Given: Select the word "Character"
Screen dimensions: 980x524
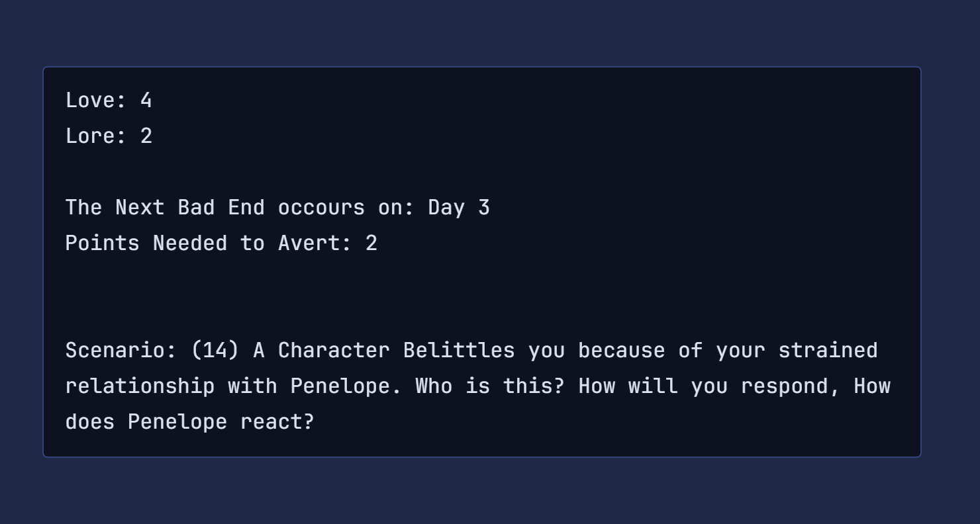Looking at the screenshot, I should click(x=334, y=351).
